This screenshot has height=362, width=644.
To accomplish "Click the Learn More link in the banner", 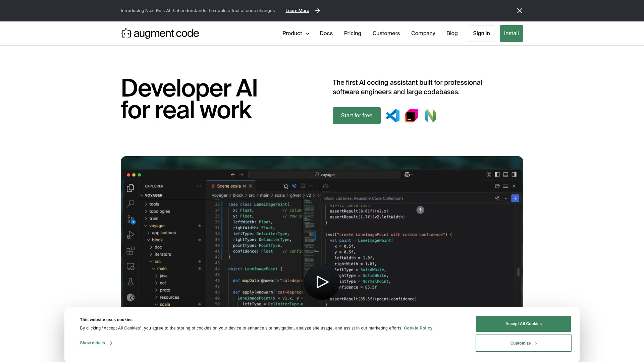I will [x=298, y=10].
